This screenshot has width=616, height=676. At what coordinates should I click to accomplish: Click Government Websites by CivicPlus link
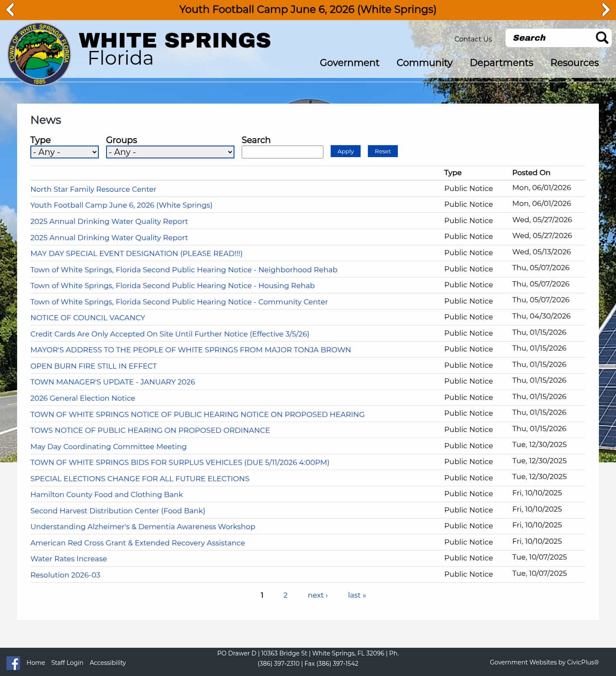[x=544, y=662]
